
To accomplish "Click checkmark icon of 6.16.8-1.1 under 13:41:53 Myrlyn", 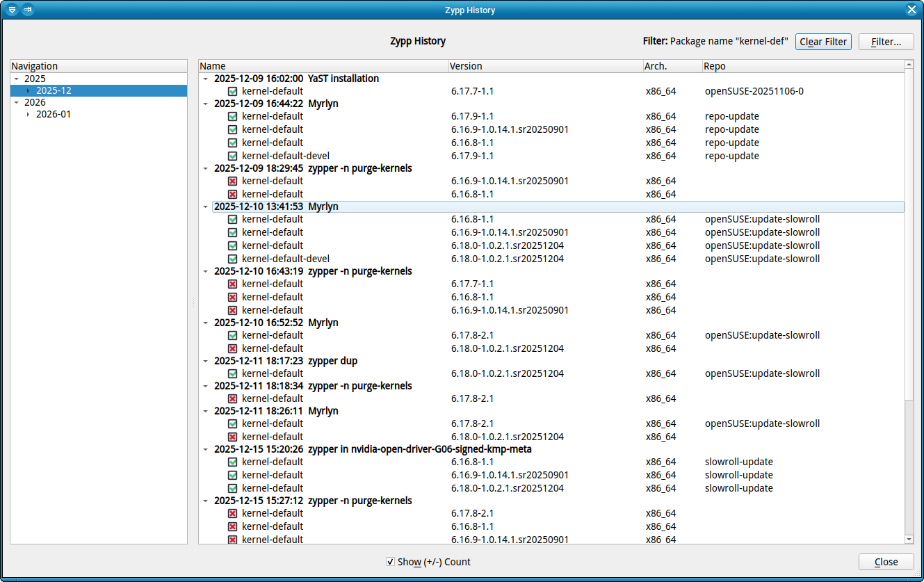I will click(x=232, y=219).
